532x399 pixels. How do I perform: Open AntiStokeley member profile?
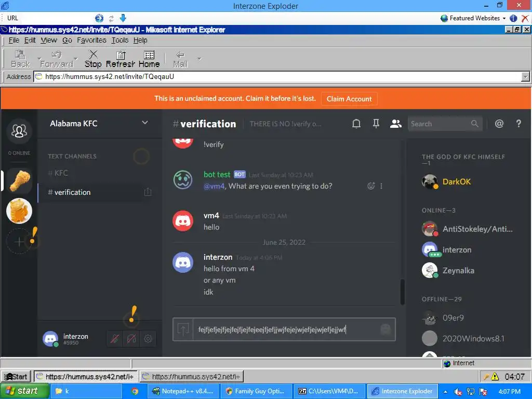[x=468, y=229]
